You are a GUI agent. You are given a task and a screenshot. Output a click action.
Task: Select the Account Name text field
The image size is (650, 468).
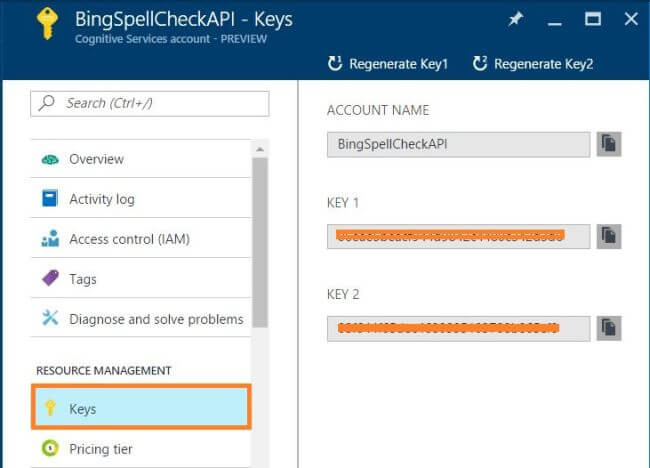[458, 144]
